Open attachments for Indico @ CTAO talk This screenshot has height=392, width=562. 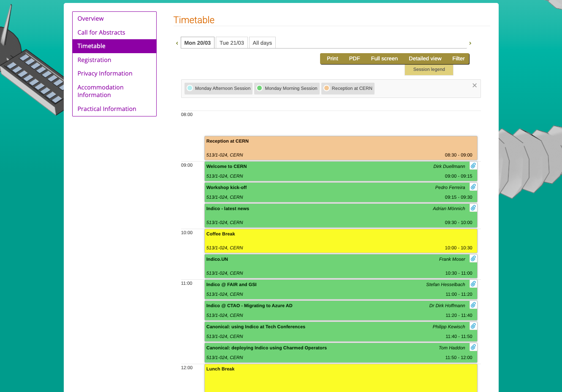[x=473, y=305]
